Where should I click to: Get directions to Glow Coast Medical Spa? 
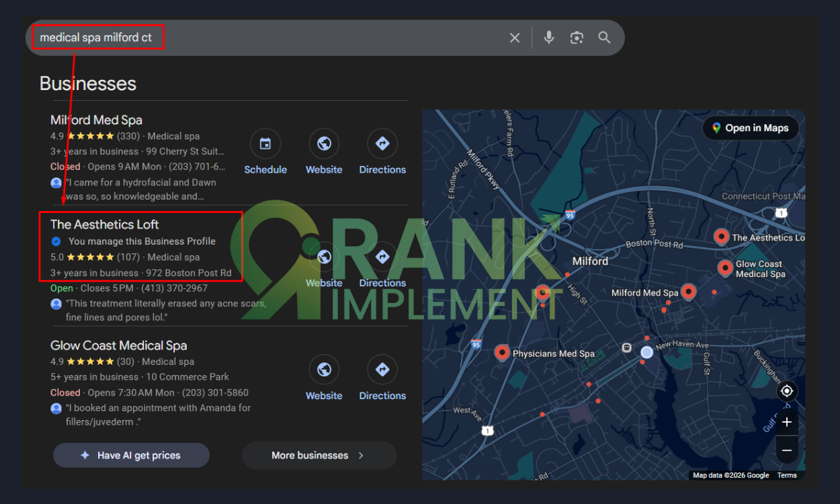point(382,370)
